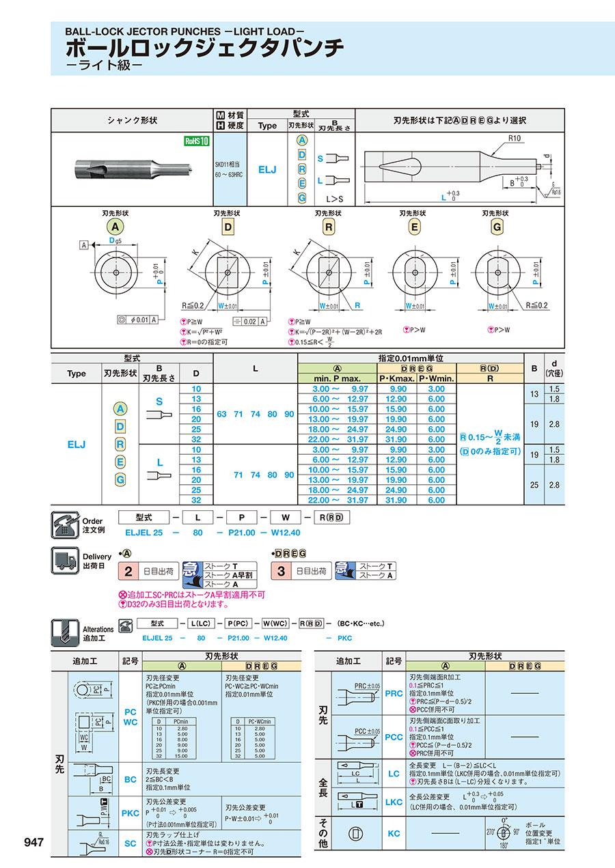Click the number 3 shipping day box
Viewport: 615px width, 868px height.
pyautogui.click(x=281, y=571)
